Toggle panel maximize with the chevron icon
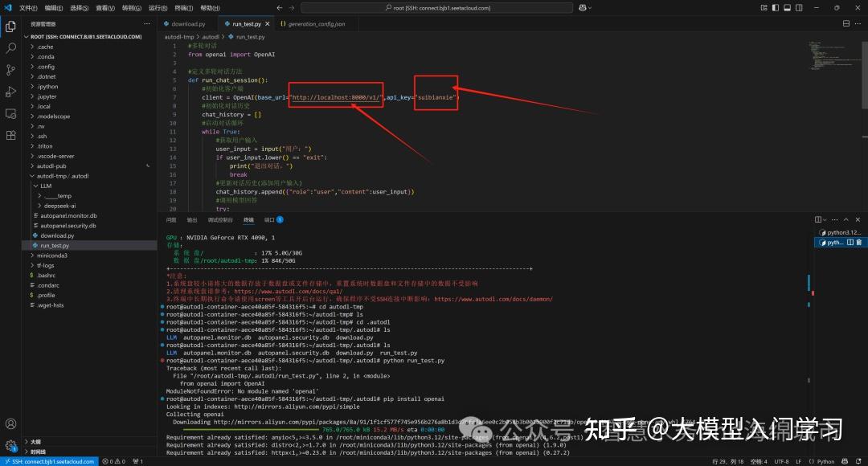This screenshot has width=868, height=466. tap(845, 219)
